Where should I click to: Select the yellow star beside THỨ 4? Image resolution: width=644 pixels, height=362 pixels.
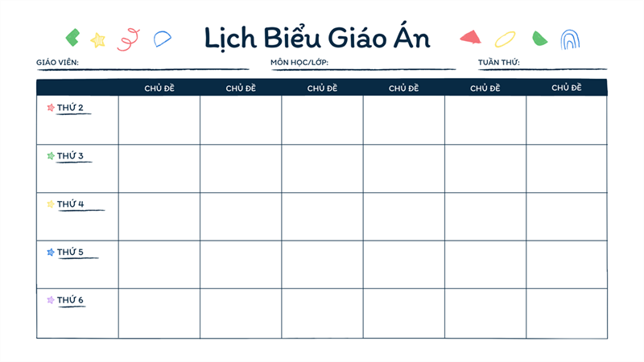[51, 204]
